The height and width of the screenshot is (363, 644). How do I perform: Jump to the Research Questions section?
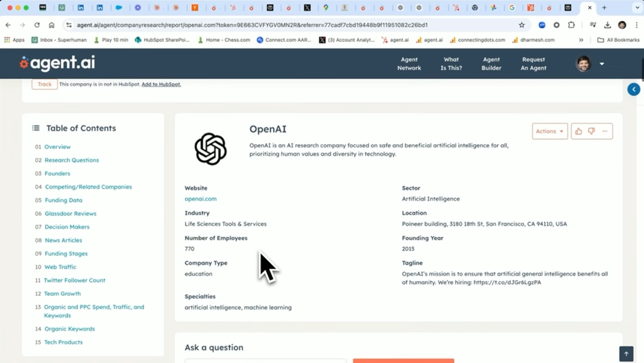tap(72, 160)
